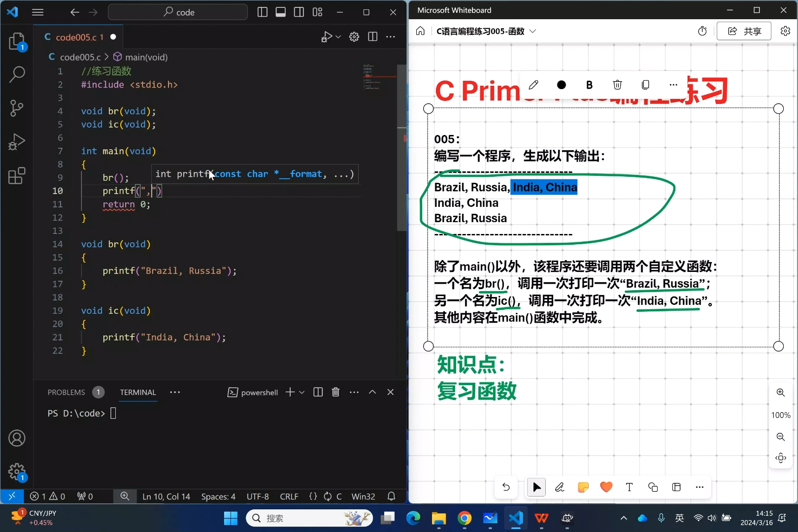Open the C/C++ settings gear in editor toolbar
Screen dimensions: 798x532
click(x=354, y=37)
